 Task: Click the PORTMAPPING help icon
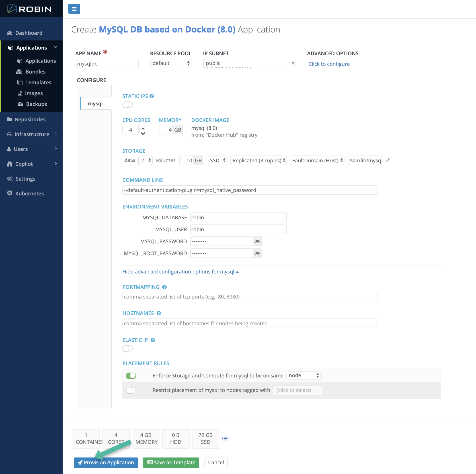(x=165, y=287)
